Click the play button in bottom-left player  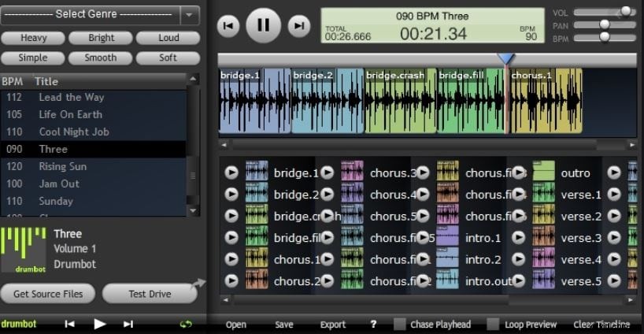[99, 324]
